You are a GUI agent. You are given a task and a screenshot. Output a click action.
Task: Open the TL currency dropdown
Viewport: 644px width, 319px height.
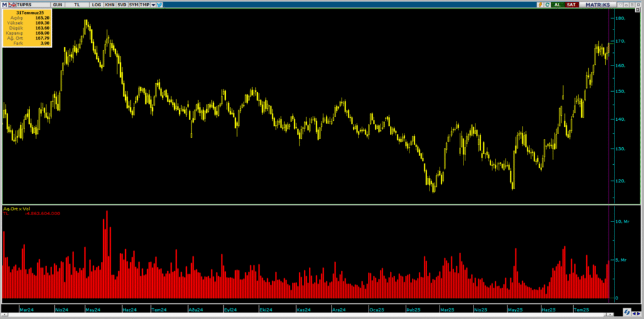(x=77, y=4)
